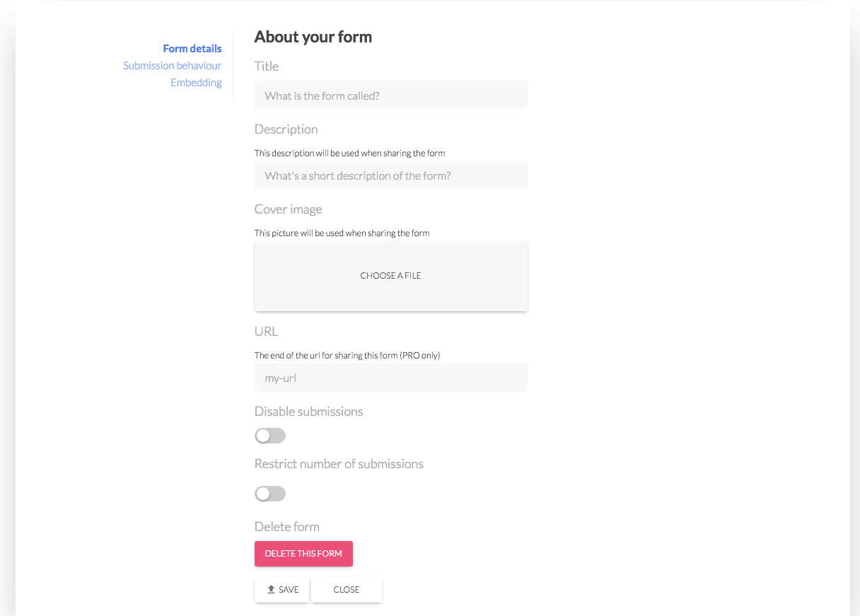Click into the Description text field
This screenshot has width=860, height=616.
pyautogui.click(x=390, y=175)
